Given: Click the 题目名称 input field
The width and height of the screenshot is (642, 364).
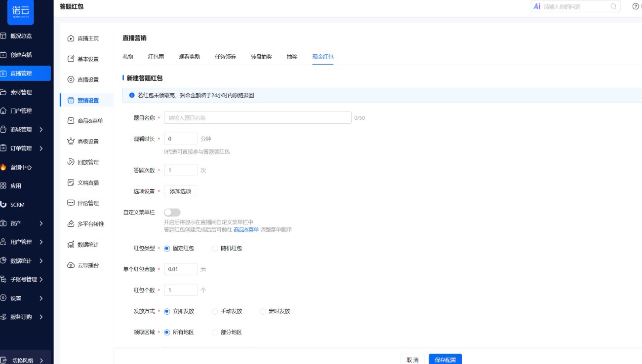Looking at the screenshot, I should coord(257,118).
